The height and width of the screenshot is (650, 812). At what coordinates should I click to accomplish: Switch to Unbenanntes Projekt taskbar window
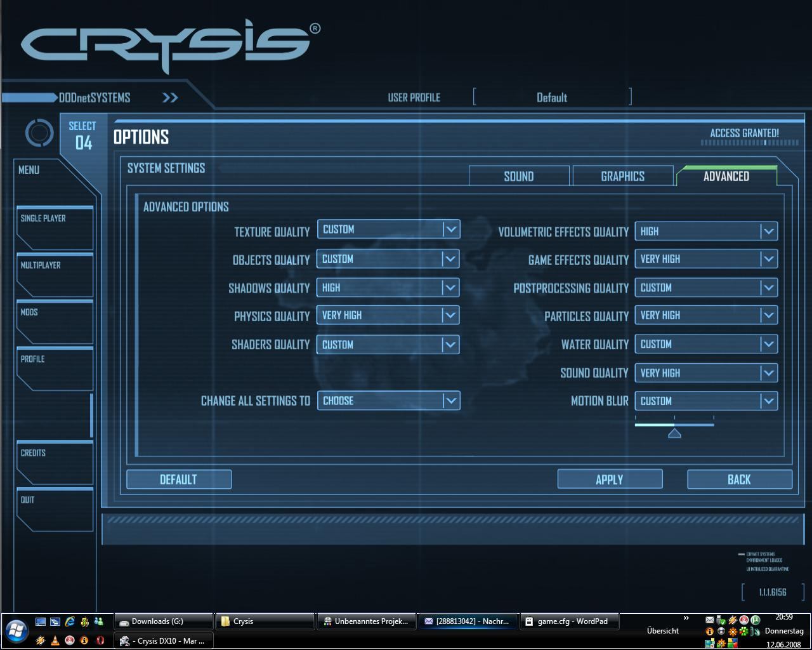pos(366,621)
